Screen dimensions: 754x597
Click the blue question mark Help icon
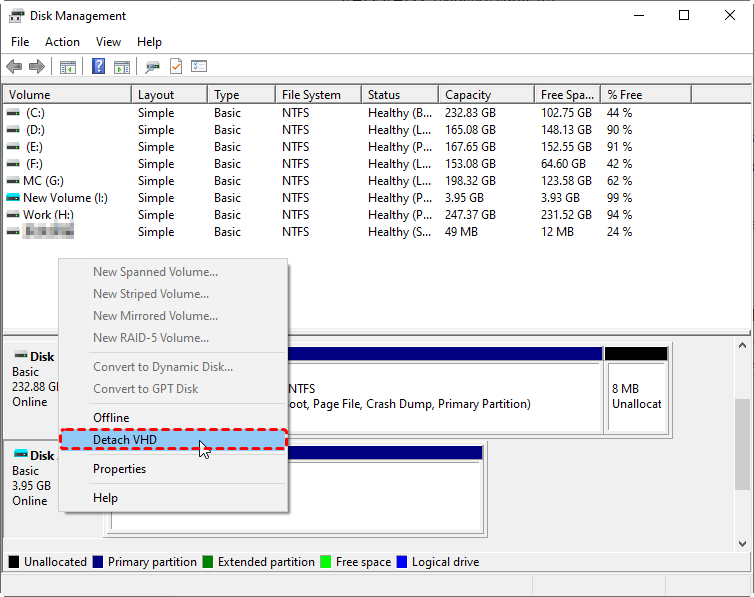click(99, 67)
